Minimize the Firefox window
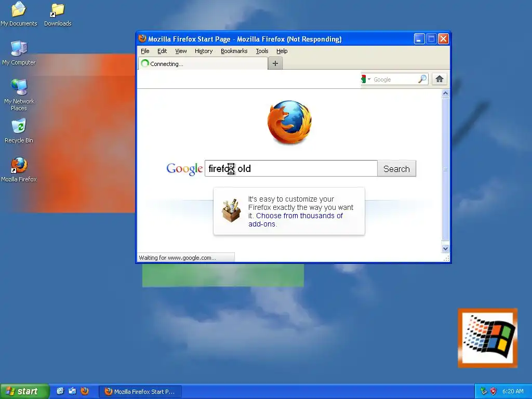The image size is (532, 399). 419,39
